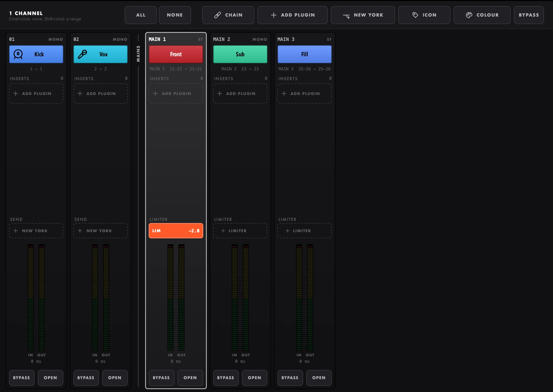
Task: Click the 1 CHANNEL selection heading
Action: [26, 13]
